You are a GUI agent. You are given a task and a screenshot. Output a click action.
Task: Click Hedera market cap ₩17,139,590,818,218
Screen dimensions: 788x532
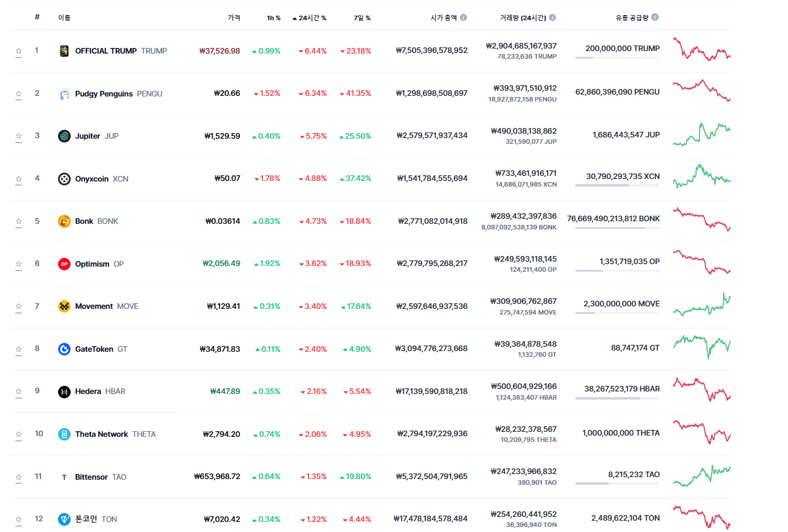point(432,391)
